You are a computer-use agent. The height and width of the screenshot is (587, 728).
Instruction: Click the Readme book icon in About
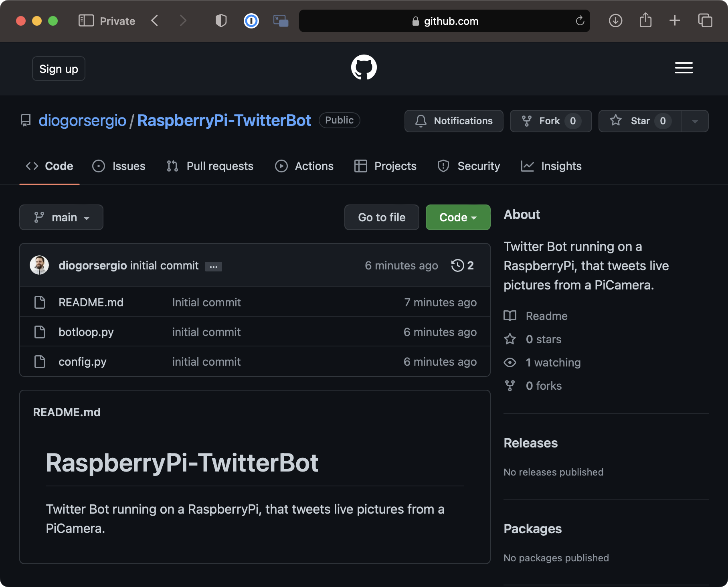click(x=510, y=316)
